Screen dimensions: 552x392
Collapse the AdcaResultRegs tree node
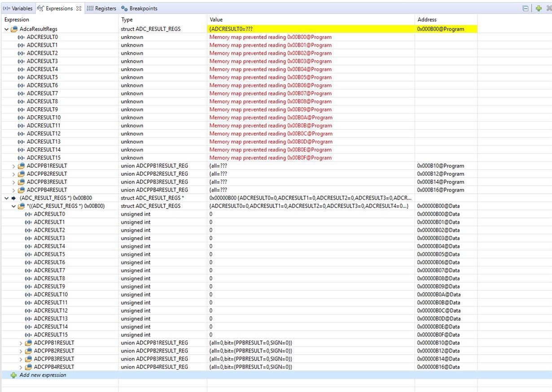point(6,29)
